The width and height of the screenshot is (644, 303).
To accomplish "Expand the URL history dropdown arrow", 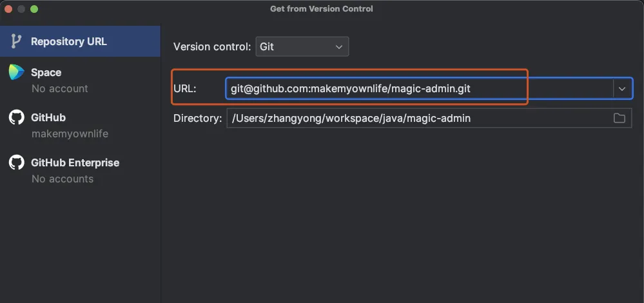I will (622, 89).
